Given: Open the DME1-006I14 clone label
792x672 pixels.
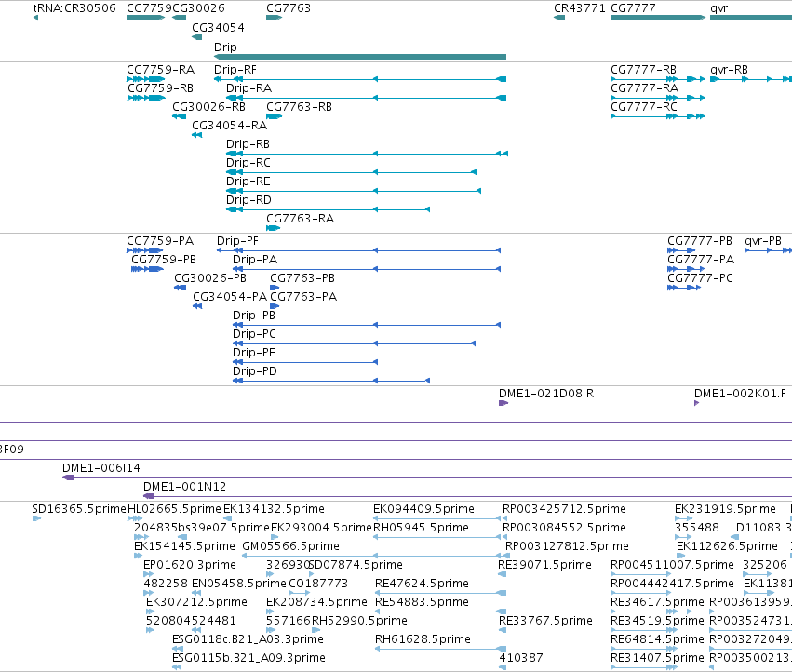Looking at the screenshot, I should pyautogui.click(x=101, y=468).
